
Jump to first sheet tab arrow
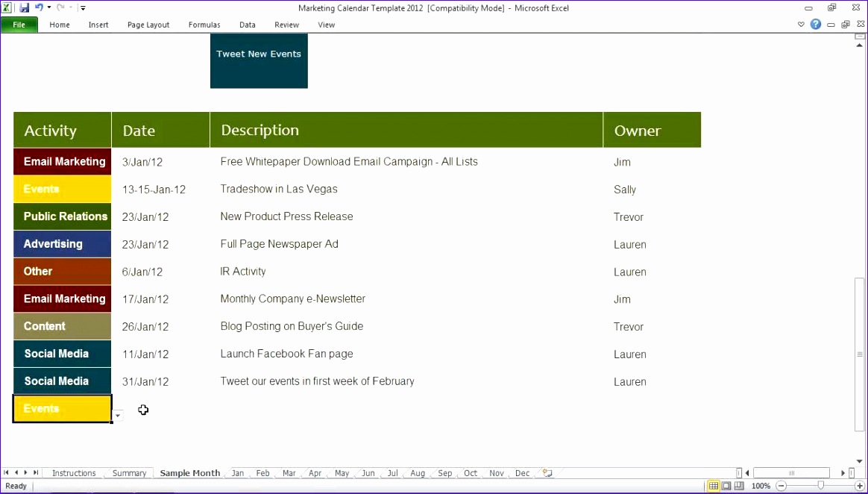[7, 473]
